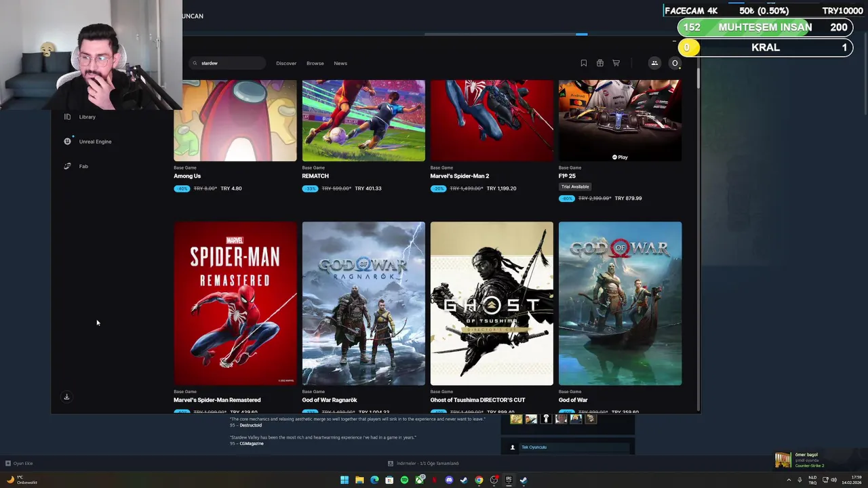
Task: Click the F1 25 title link
Action: click(x=567, y=176)
